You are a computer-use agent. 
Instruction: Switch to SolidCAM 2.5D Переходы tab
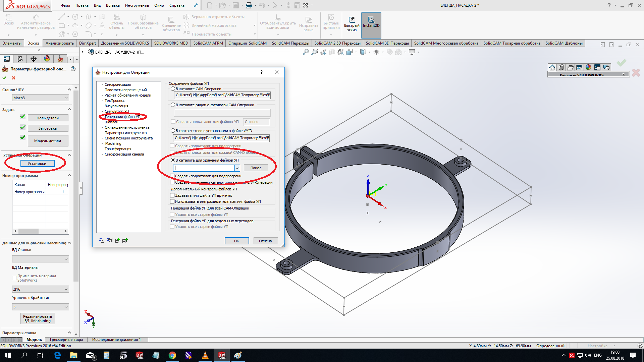[x=337, y=43]
